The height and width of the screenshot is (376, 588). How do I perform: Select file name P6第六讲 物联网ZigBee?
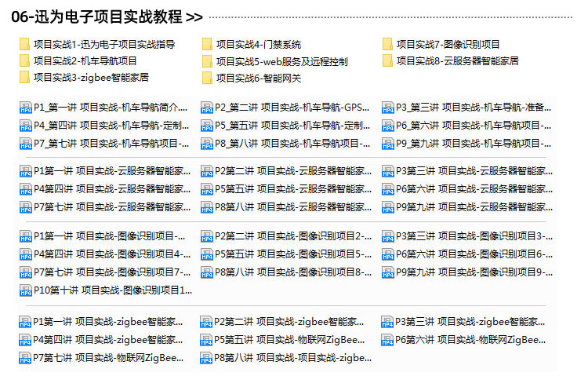[x=470, y=340]
